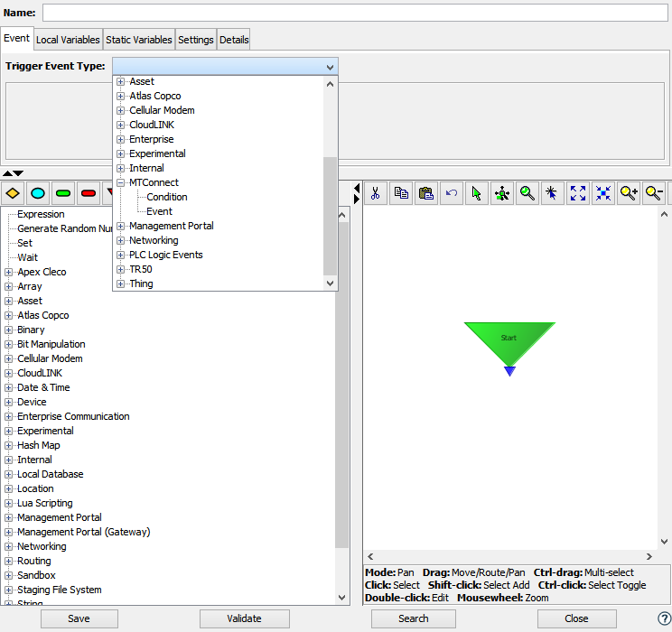This screenshot has width=672, height=632.
Task: Click the zoom in magnifier with plus
Action: (x=629, y=192)
